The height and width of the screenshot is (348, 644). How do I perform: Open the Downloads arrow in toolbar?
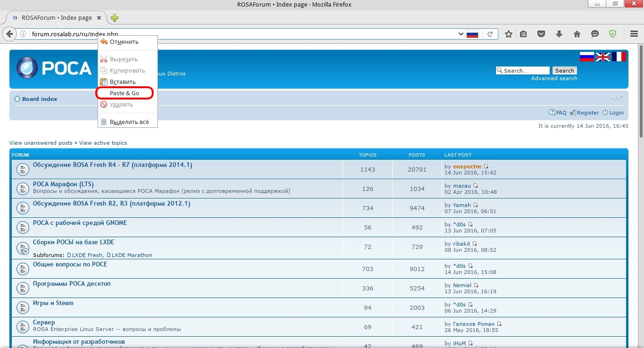[559, 34]
